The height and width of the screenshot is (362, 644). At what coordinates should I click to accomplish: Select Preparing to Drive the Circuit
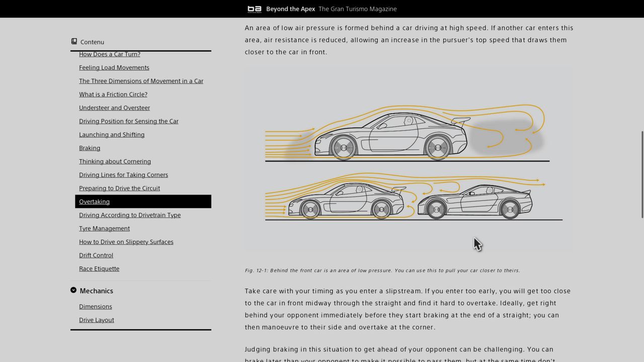pos(119,188)
